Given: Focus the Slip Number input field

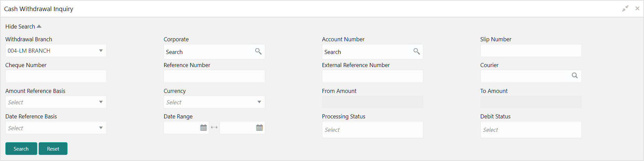Looking at the screenshot, I should pyautogui.click(x=531, y=51).
